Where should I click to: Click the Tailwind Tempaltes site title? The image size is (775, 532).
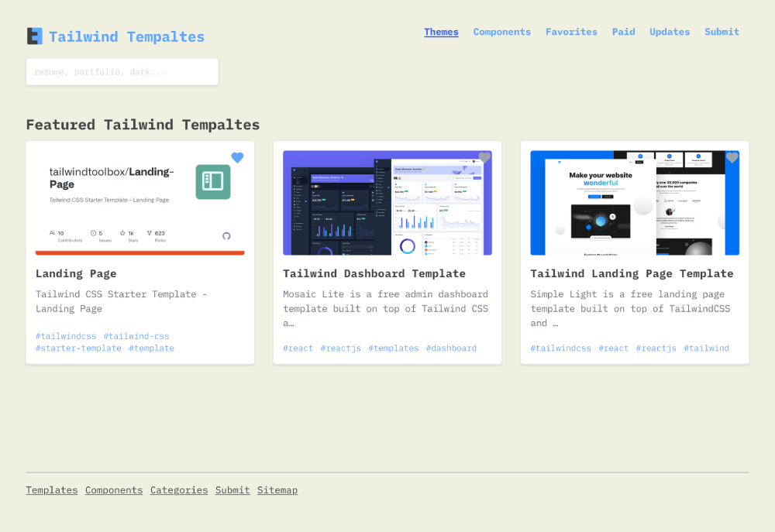point(126,36)
